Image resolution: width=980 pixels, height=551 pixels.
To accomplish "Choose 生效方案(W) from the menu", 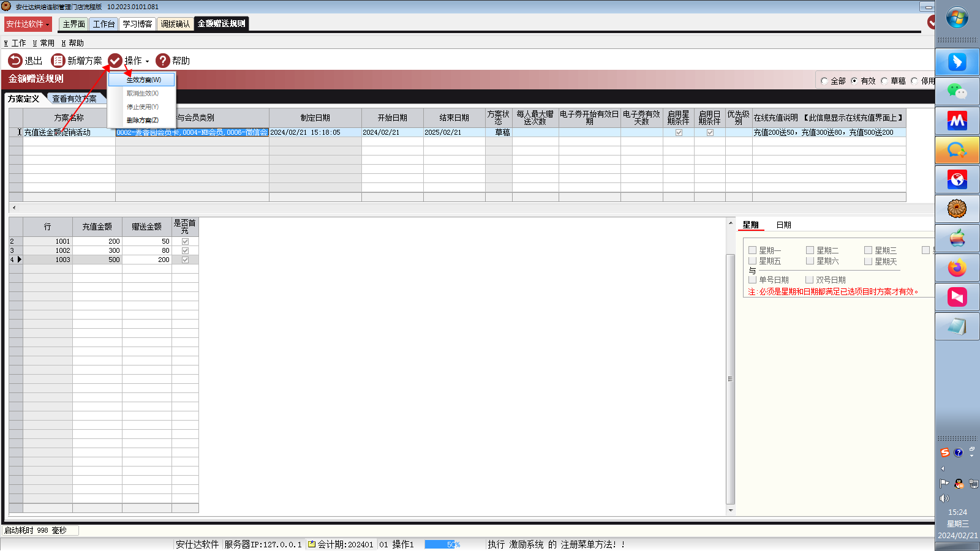I will [141, 80].
